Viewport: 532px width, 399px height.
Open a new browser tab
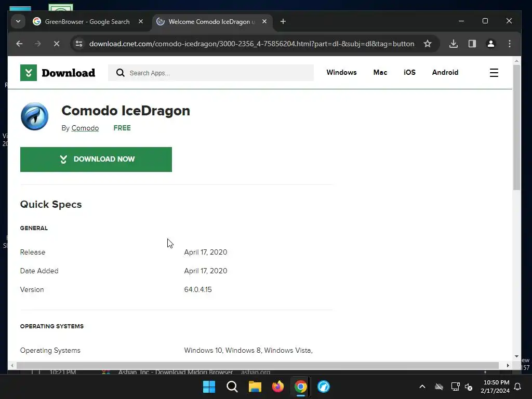[x=283, y=22]
